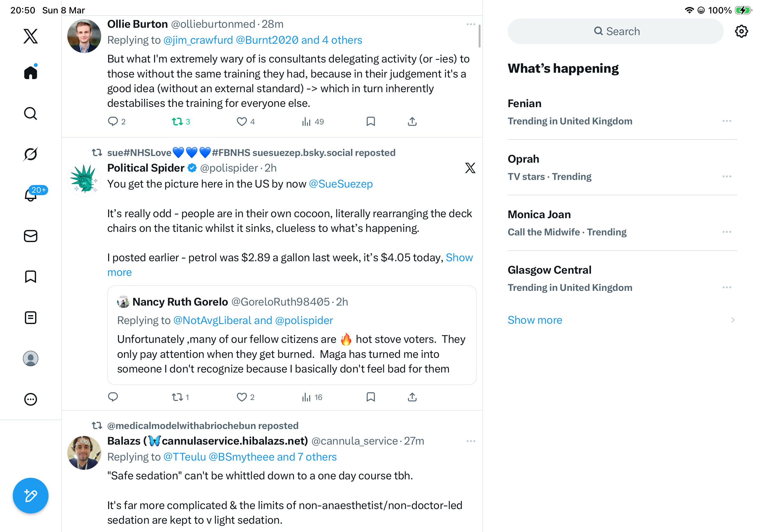This screenshot has width=762, height=532.
Task: Tap the blue compose post button
Action: pyautogui.click(x=31, y=496)
